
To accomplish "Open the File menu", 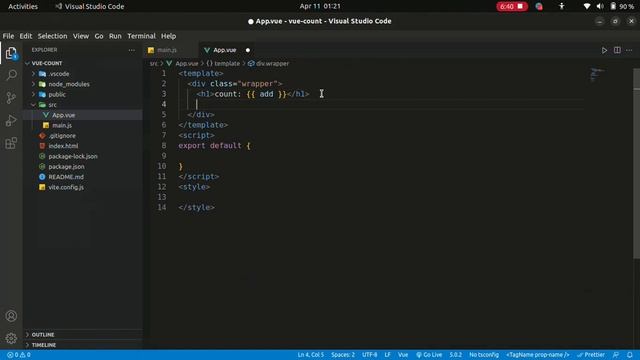I will 8,36.
